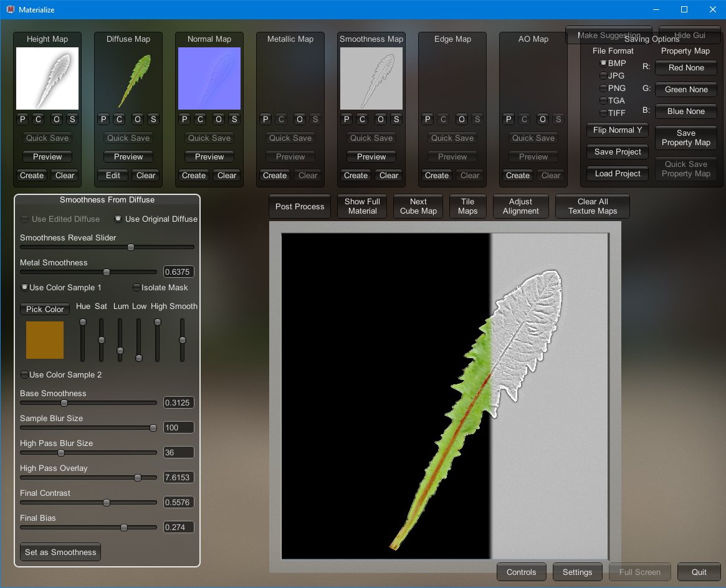Click the O button under Edge Map
The width and height of the screenshot is (726, 588).
(462, 120)
